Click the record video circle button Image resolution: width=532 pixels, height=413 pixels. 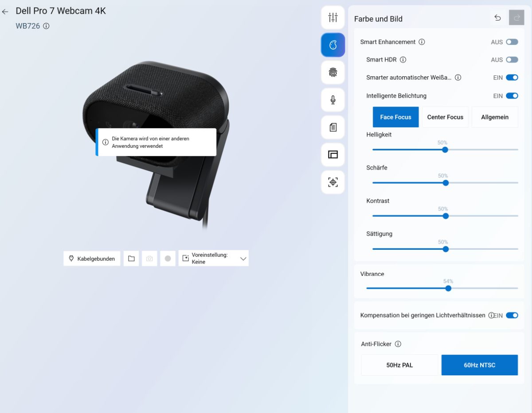coord(168,258)
